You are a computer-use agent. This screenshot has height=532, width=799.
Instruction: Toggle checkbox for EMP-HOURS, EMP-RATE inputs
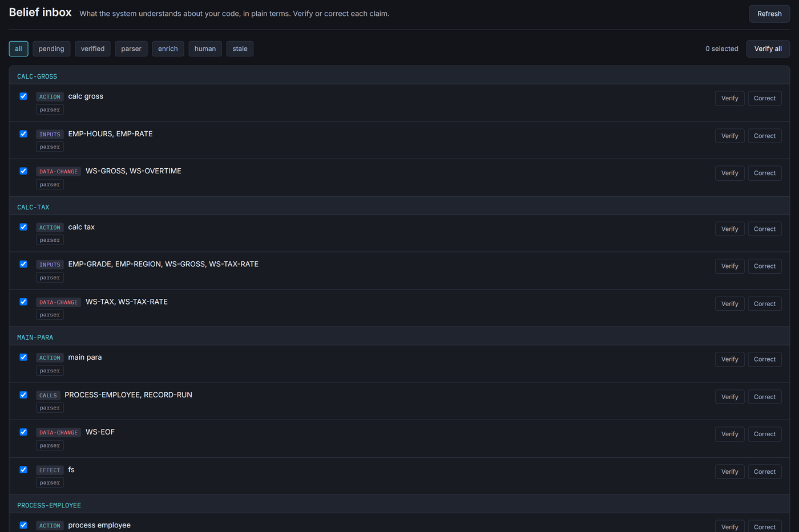pos(23,134)
